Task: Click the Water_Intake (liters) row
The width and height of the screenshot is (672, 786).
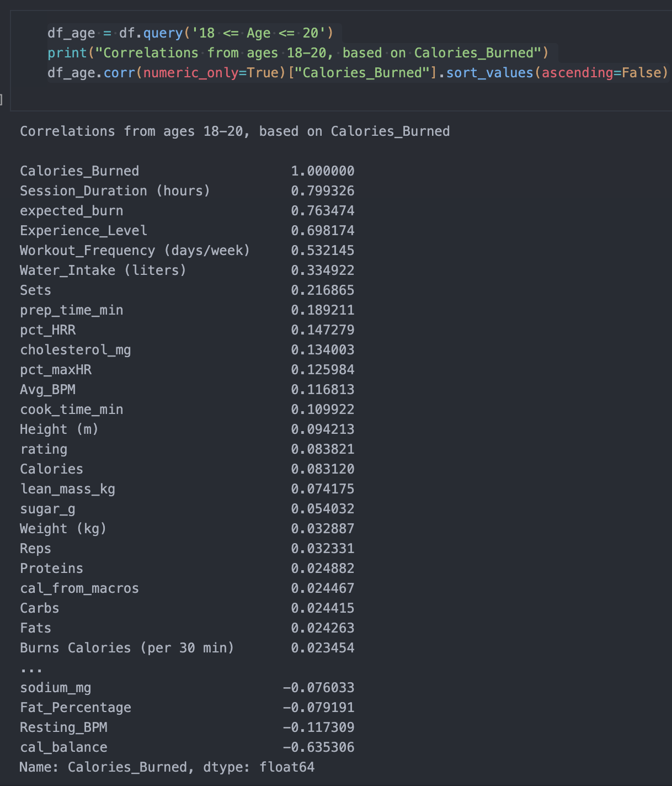Action: [103, 270]
